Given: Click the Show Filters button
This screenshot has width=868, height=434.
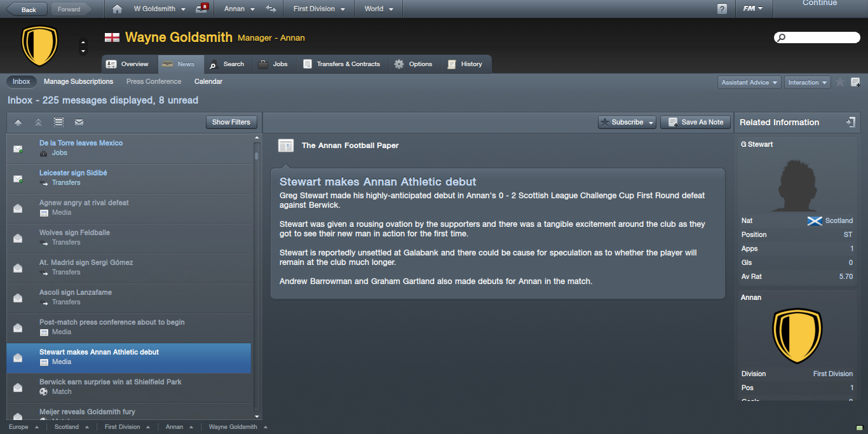Looking at the screenshot, I should pos(231,122).
